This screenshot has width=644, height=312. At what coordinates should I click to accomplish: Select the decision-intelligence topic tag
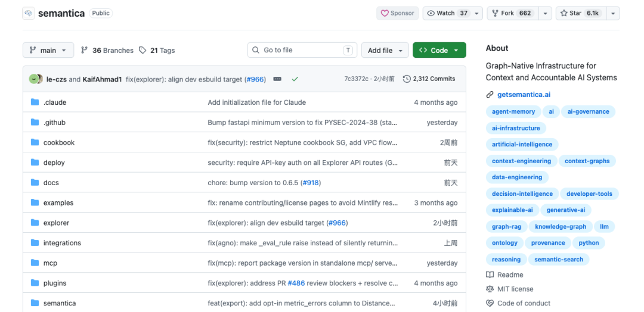click(x=522, y=194)
